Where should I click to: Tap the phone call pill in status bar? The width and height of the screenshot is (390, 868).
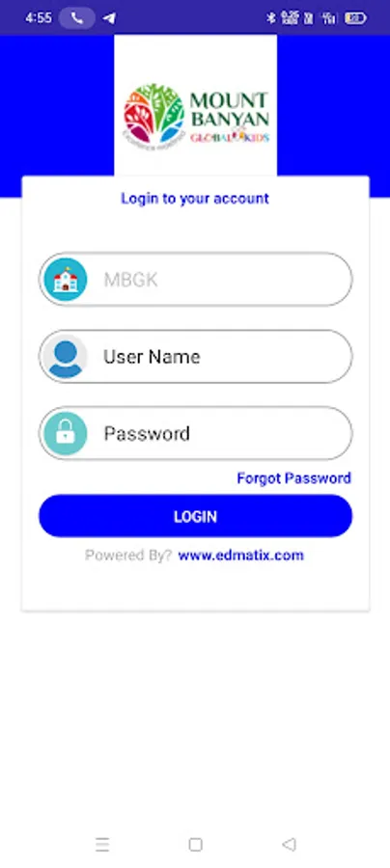tap(77, 18)
